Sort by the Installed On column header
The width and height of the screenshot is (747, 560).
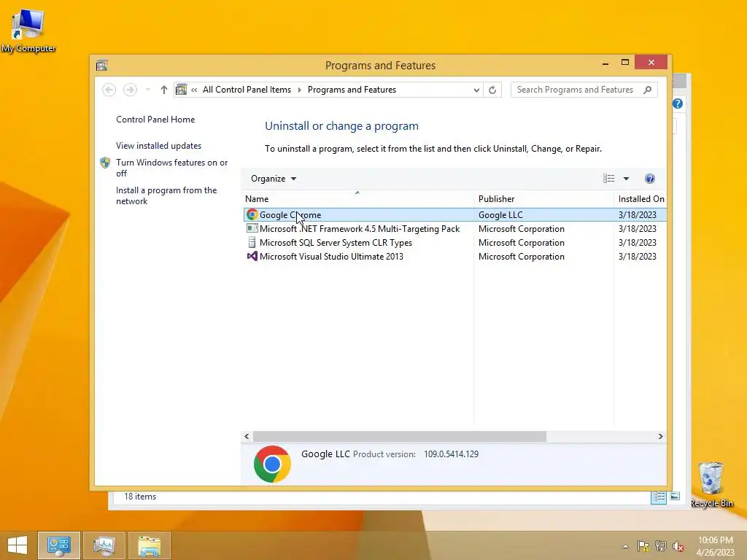tap(640, 198)
